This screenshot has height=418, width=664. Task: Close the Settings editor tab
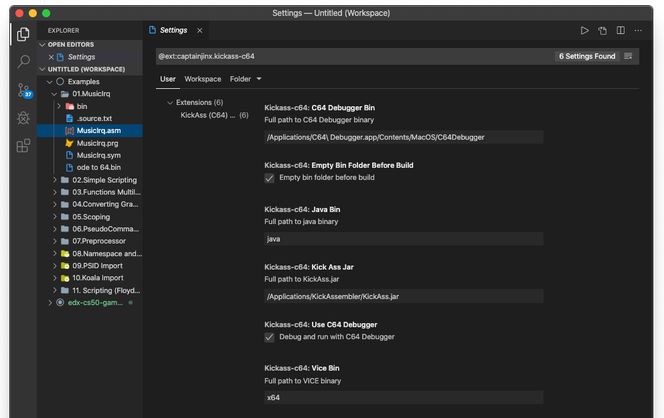[x=199, y=30]
